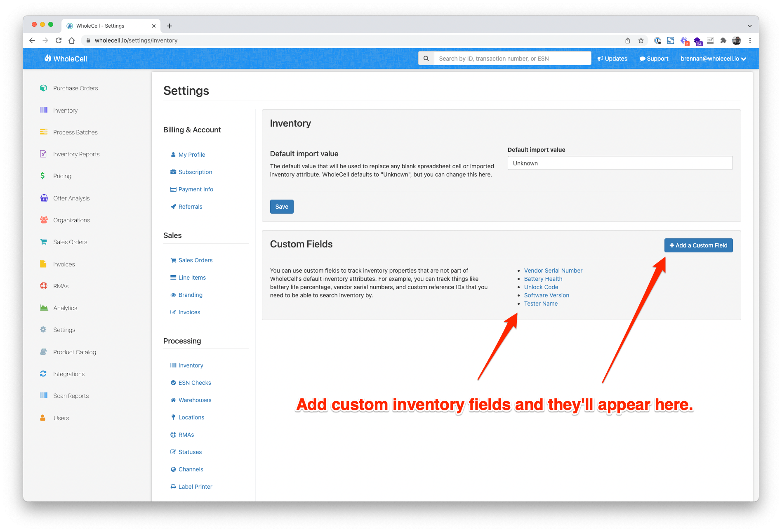Image resolution: width=782 pixels, height=532 pixels.
Task: Open Locations settings
Action: coord(187,417)
